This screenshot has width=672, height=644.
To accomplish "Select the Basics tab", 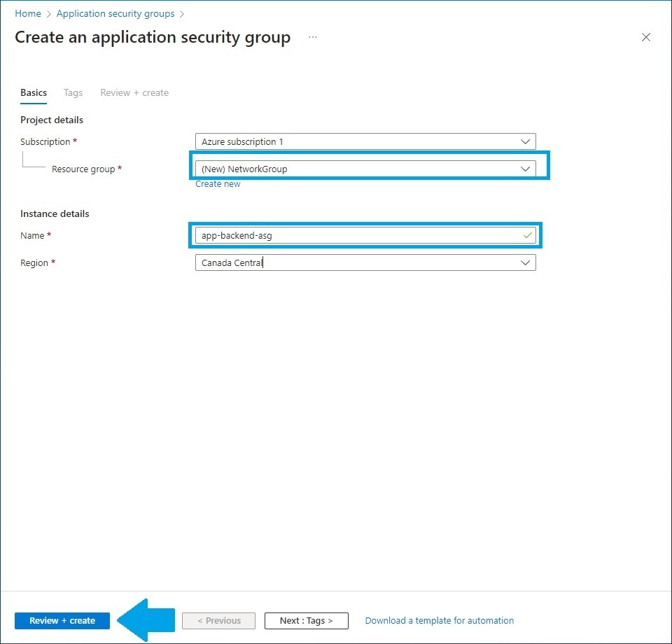I will coord(33,92).
